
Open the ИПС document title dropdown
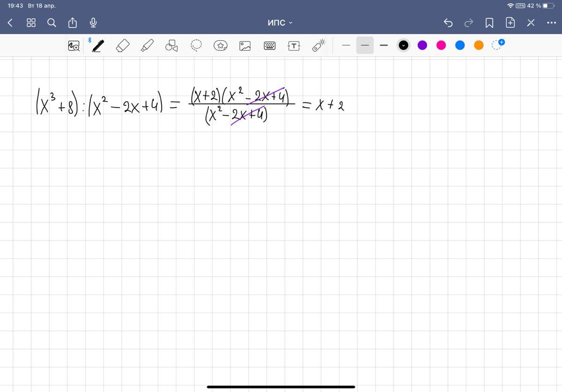pos(280,22)
